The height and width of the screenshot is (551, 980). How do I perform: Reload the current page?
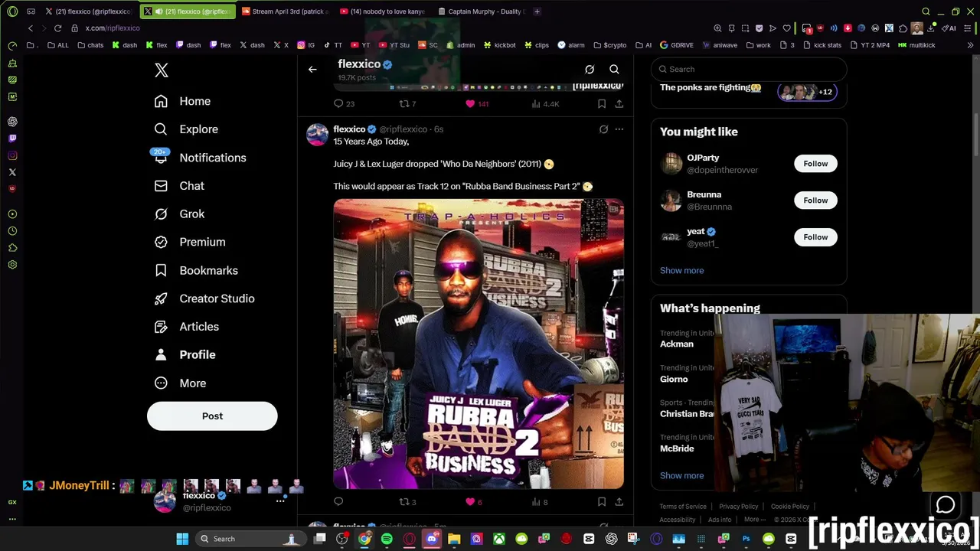57,28
